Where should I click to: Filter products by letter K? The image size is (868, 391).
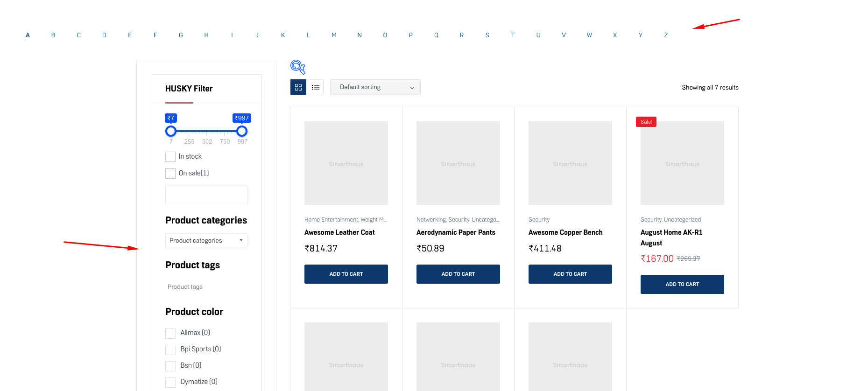coord(283,35)
